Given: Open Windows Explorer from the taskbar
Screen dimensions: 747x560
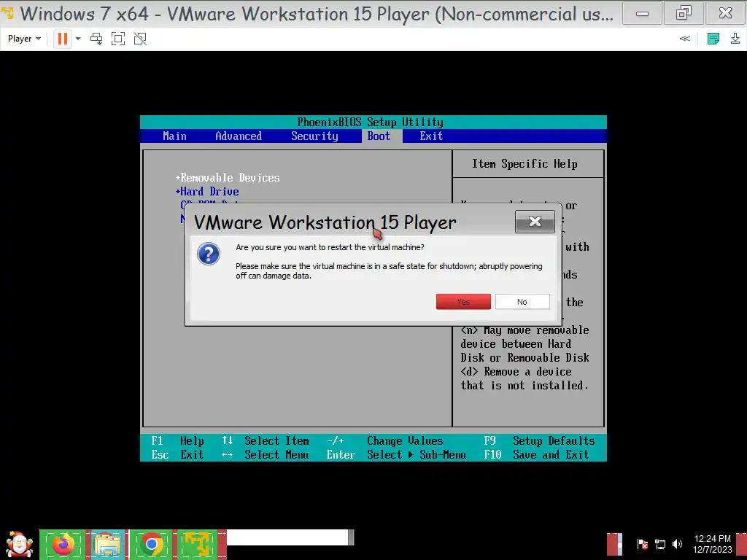Looking at the screenshot, I should point(107,544).
